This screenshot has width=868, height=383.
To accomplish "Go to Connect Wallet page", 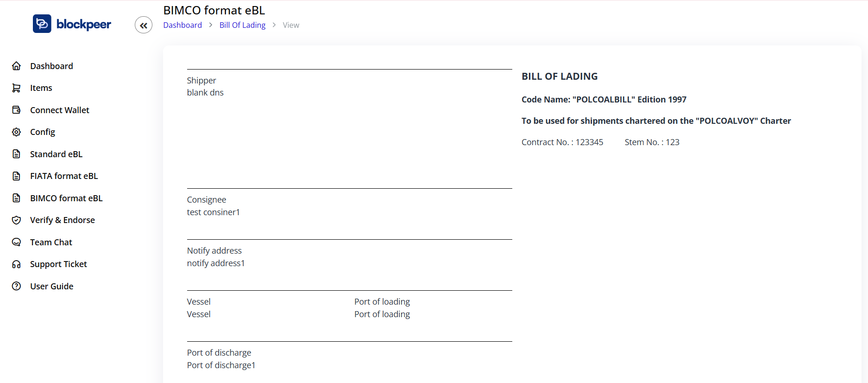I will point(60,110).
